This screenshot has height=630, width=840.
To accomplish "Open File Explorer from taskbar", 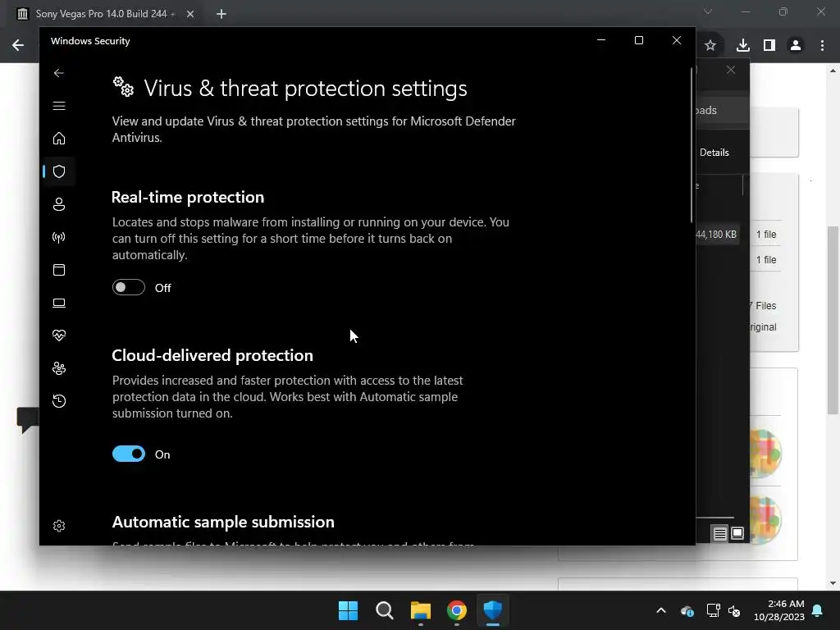I will click(421, 610).
